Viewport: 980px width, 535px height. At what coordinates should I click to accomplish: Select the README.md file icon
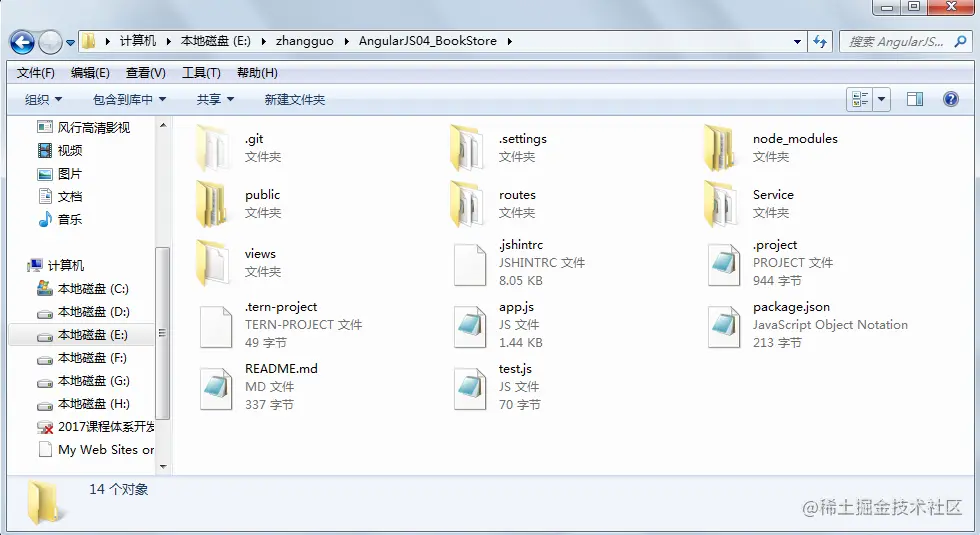coord(216,388)
